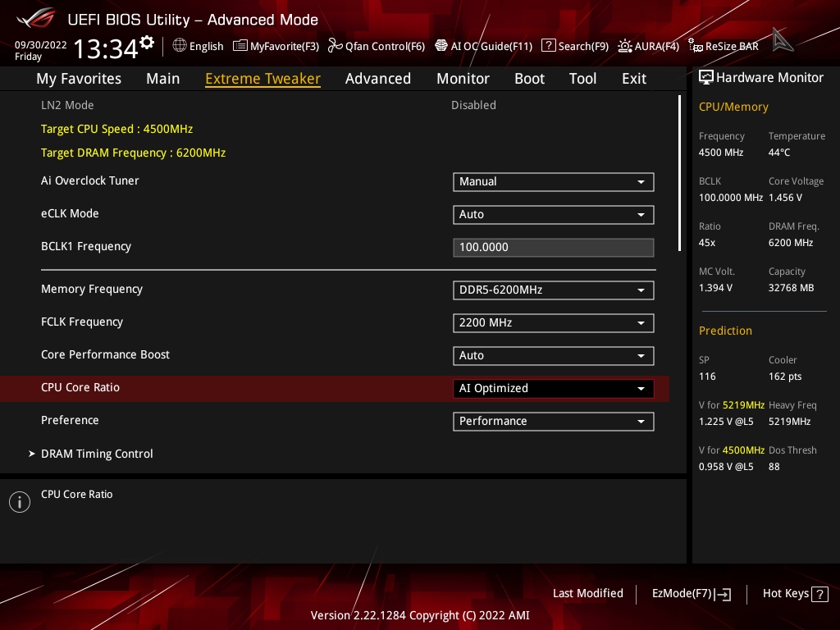This screenshot has width=840, height=630.
Task: Click Capacity 32768 MB value
Action: (x=792, y=288)
